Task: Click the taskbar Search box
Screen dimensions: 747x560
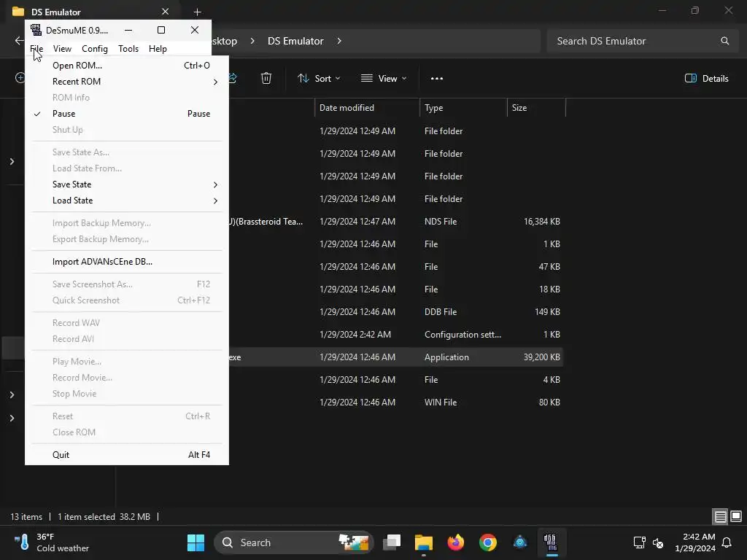Action: click(294, 542)
